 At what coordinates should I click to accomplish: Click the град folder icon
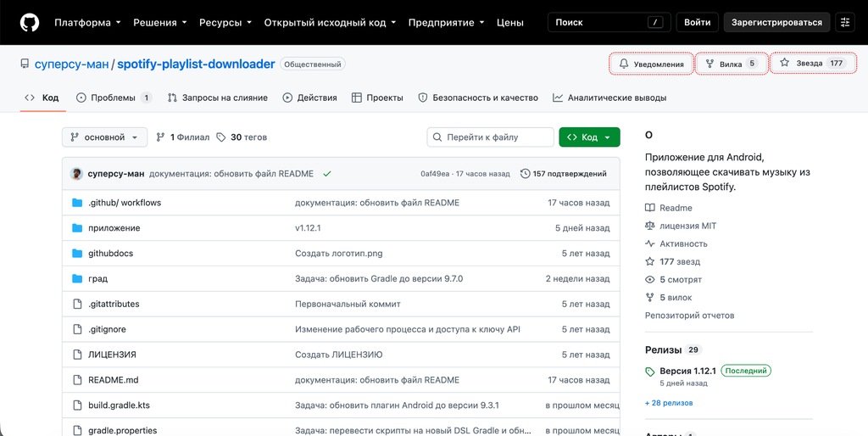(77, 279)
